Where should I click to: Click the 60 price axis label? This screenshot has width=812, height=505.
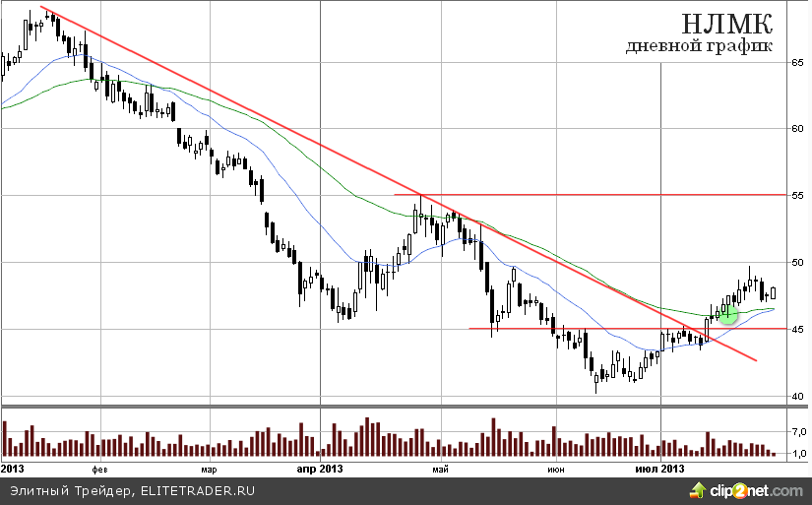798,129
